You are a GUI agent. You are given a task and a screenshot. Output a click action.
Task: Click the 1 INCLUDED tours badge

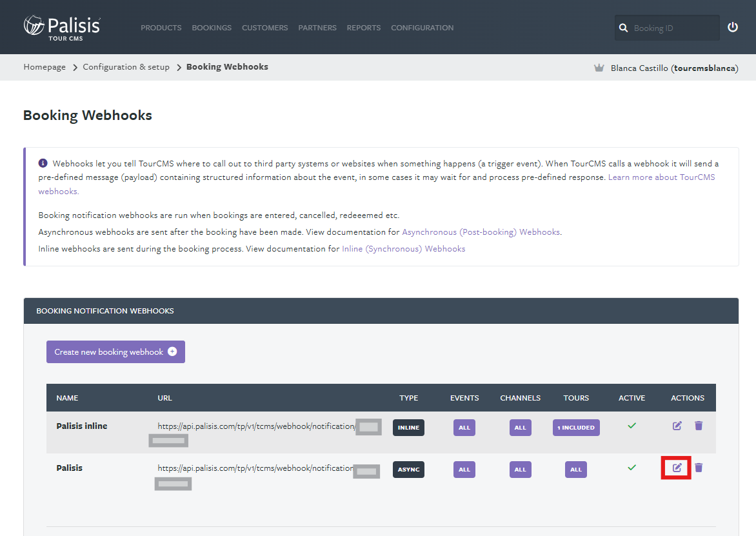point(576,428)
